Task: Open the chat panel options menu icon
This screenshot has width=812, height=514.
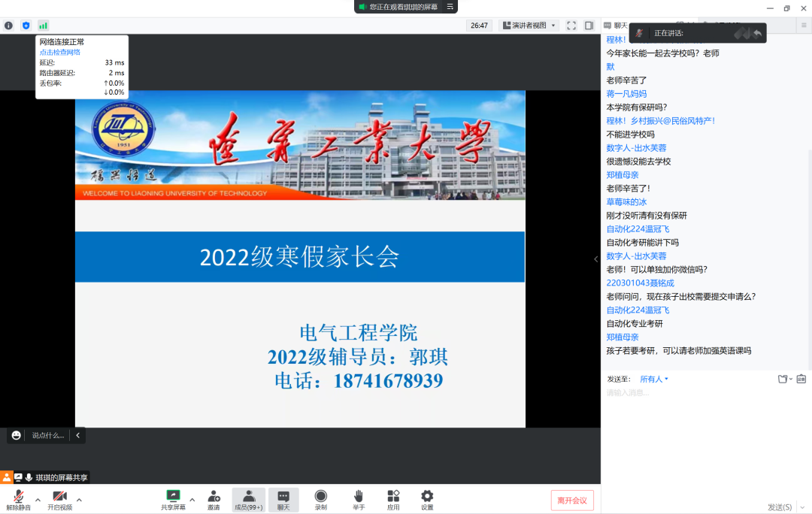Action: tap(804, 25)
